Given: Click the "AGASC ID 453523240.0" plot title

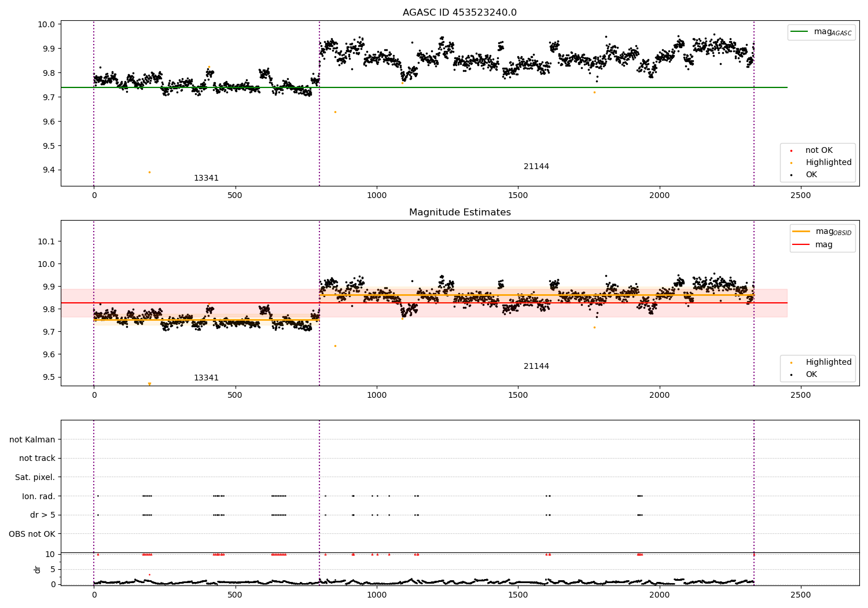Looking at the screenshot, I should tap(459, 13).
